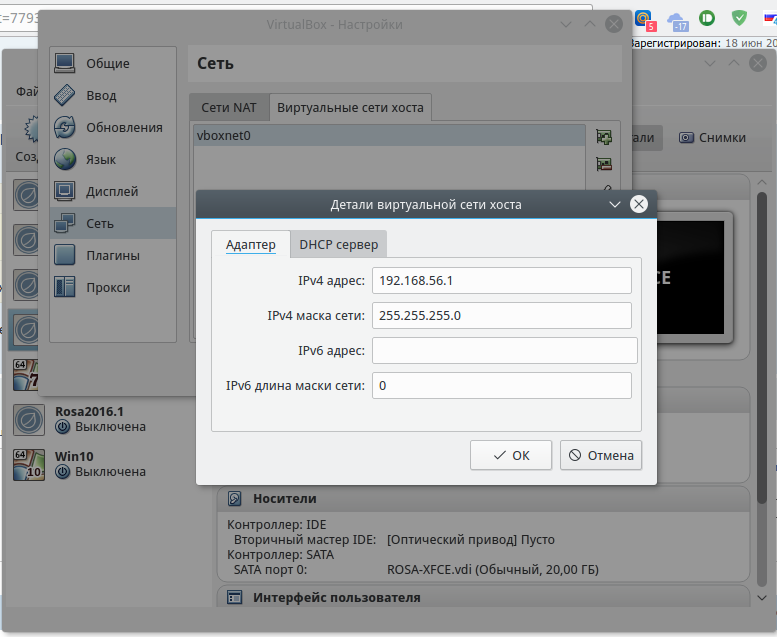Switch to the DHCP сервер tab

coord(338,244)
